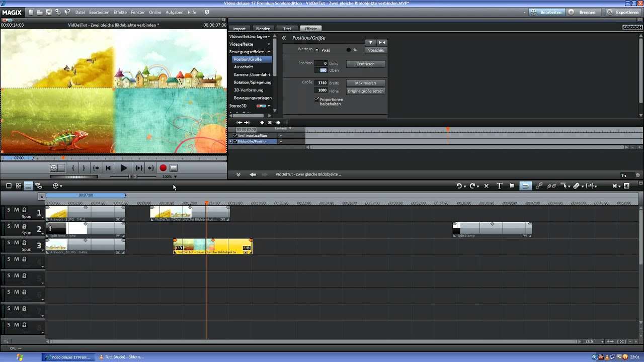Collapse the Bewegungseffekte section
Image resolution: width=644 pixels, height=362 pixels.
[x=269, y=52]
